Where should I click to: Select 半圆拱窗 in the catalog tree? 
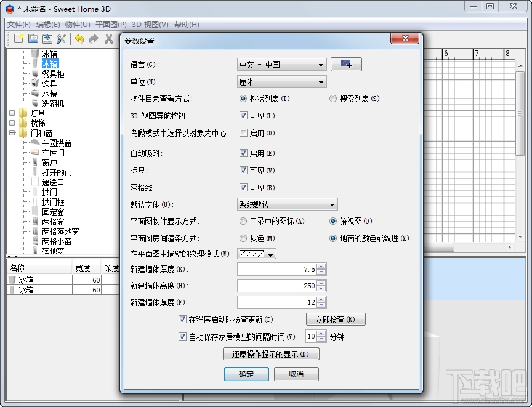click(x=57, y=143)
